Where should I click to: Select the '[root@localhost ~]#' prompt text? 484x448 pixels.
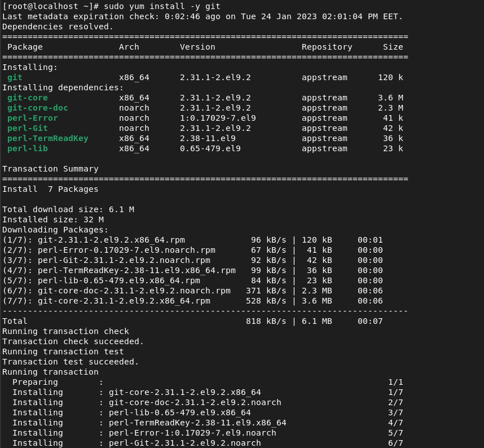point(50,6)
